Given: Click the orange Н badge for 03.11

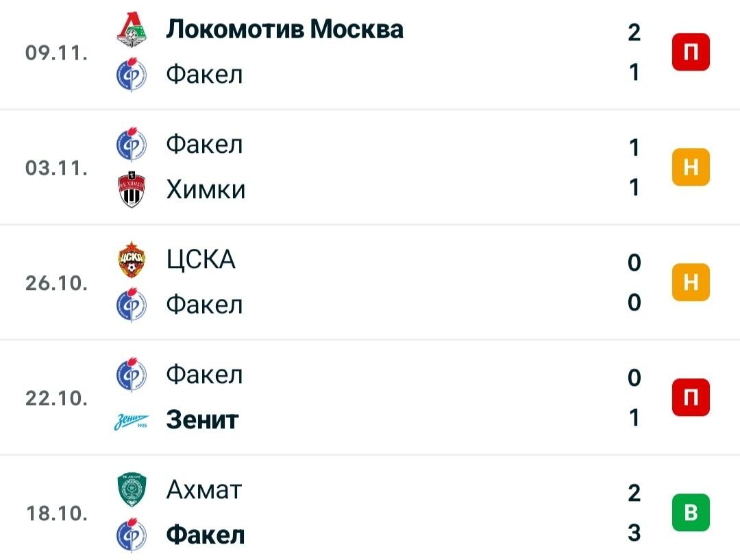Looking at the screenshot, I should 691,167.
